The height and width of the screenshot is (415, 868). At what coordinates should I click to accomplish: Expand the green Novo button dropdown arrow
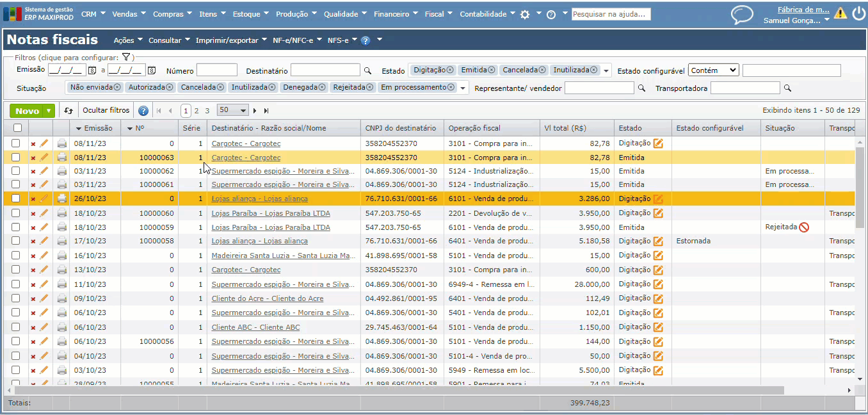click(49, 111)
